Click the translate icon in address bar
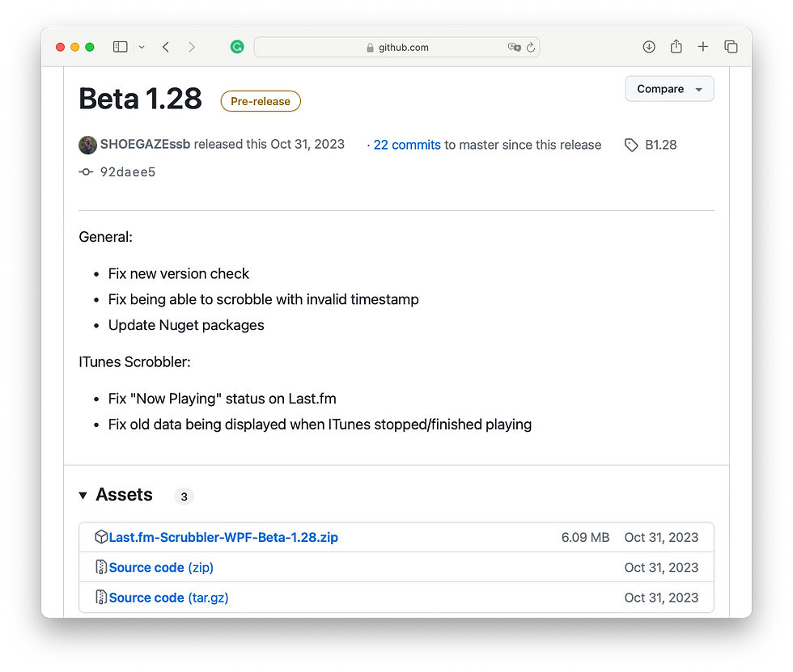This screenshot has width=793, height=672. pyautogui.click(x=514, y=47)
